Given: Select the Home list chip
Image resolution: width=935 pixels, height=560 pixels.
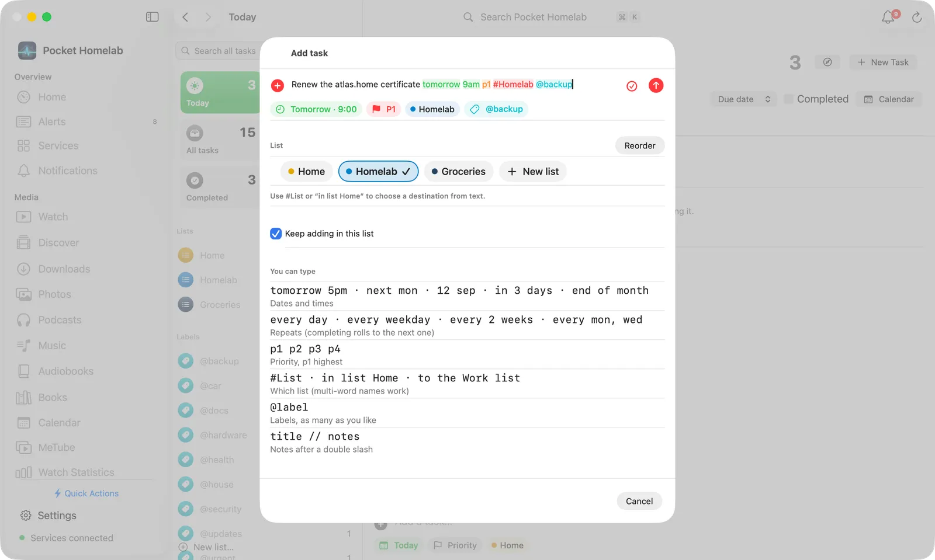Looking at the screenshot, I should [x=307, y=171].
